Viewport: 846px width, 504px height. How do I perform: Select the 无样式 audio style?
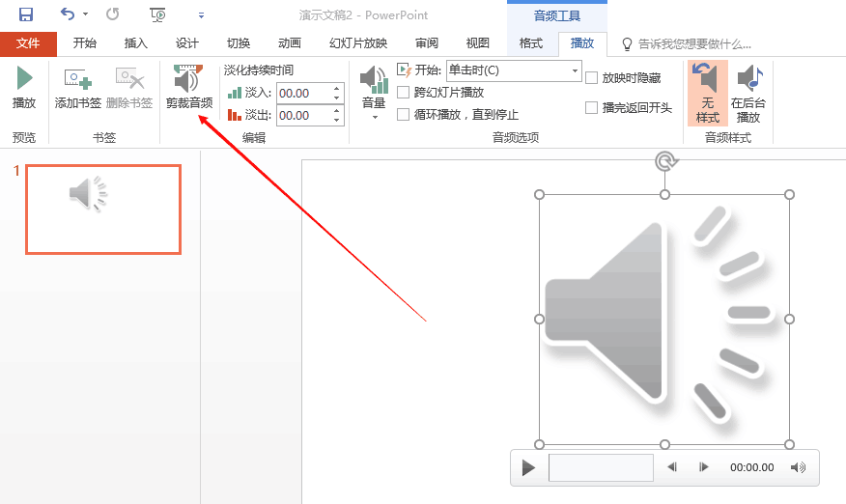(707, 94)
